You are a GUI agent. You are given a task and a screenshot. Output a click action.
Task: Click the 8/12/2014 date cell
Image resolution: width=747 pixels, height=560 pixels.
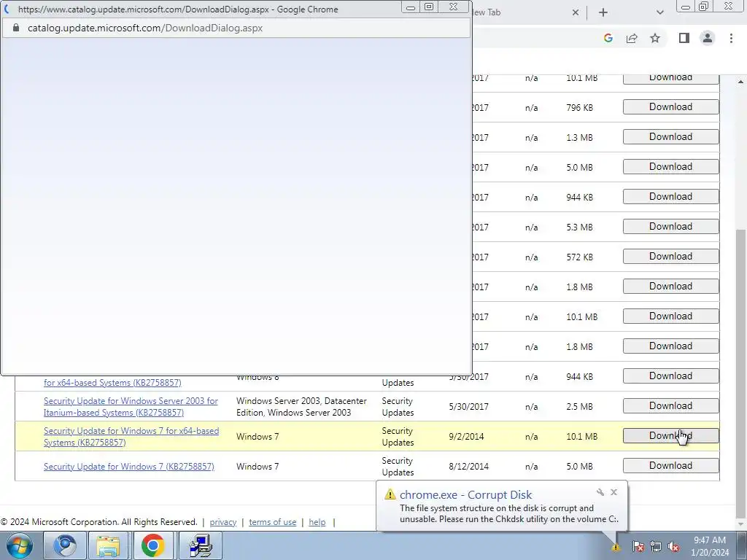469,467
